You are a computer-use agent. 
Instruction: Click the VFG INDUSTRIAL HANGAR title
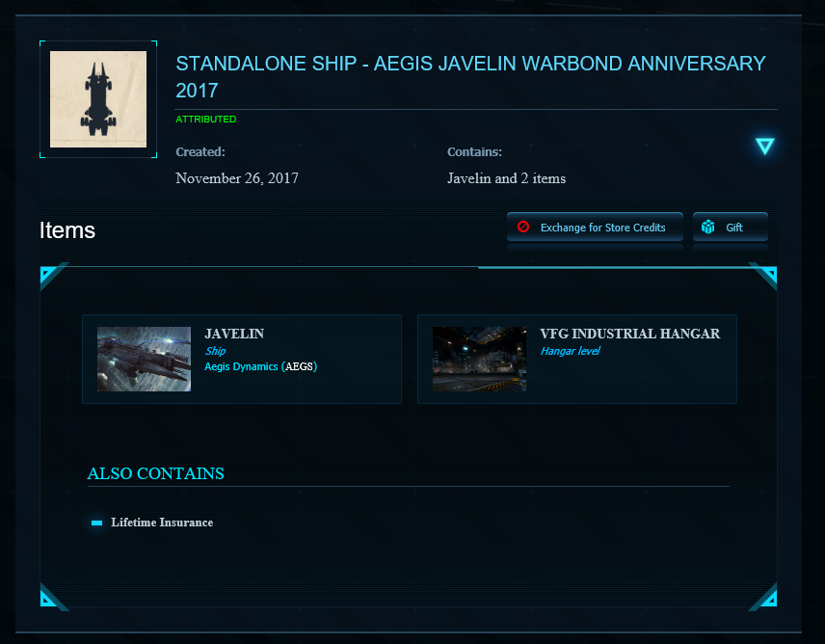pyautogui.click(x=629, y=334)
